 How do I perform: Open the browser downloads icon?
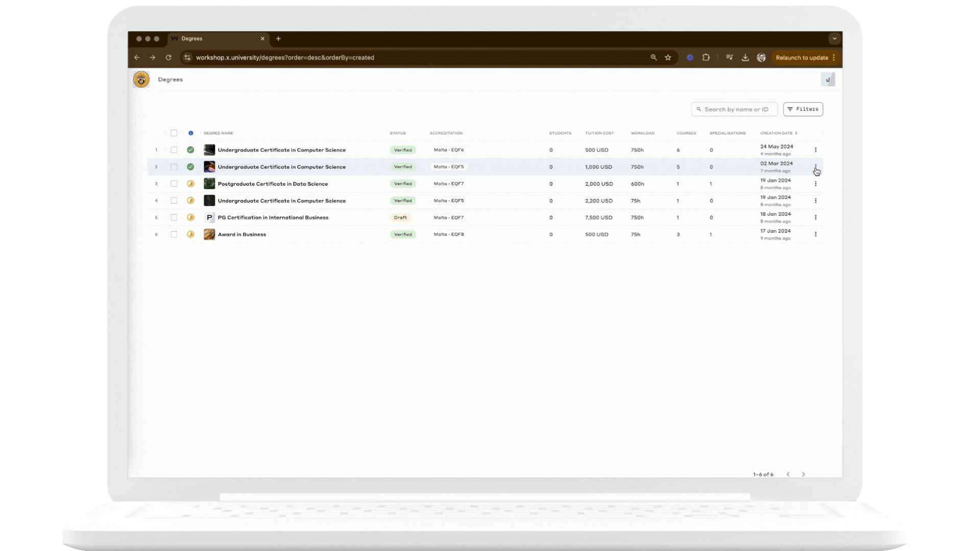[x=745, y=58]
